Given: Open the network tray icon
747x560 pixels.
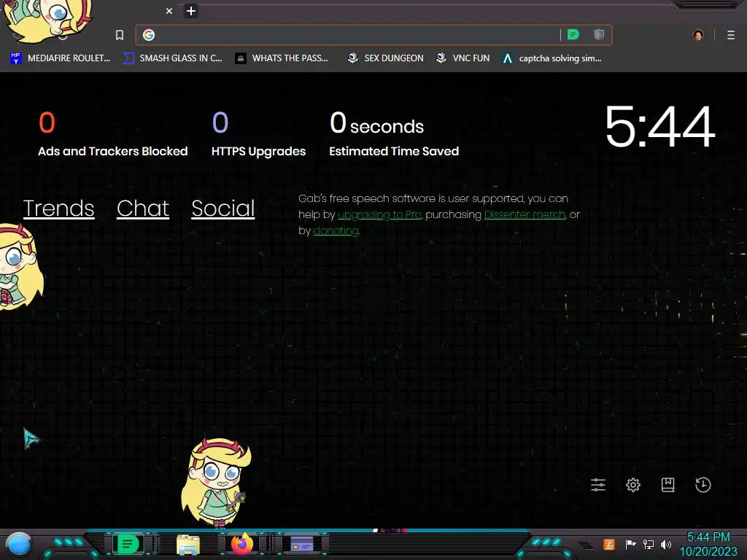Looking at the screenshot, I should 649,544.
